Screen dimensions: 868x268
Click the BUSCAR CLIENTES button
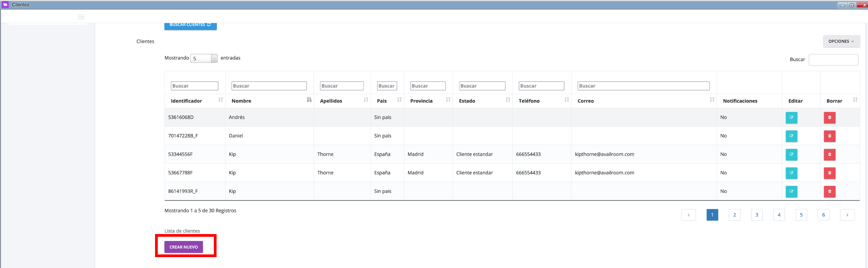point(190,25)
